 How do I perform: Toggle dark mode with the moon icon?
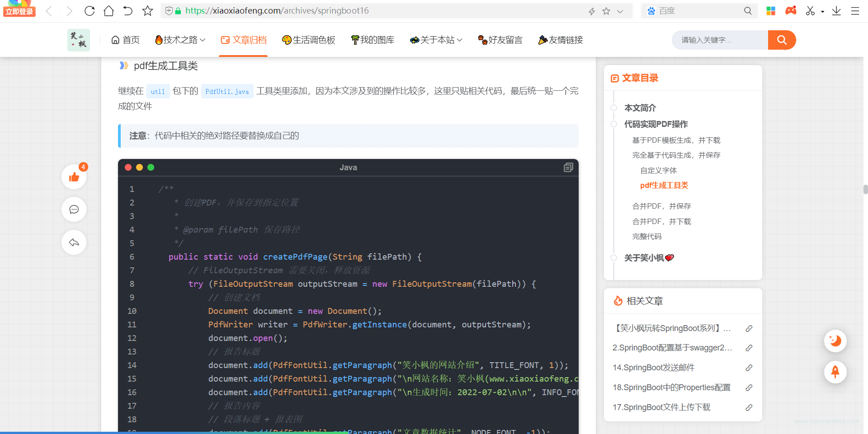[835, 341]
